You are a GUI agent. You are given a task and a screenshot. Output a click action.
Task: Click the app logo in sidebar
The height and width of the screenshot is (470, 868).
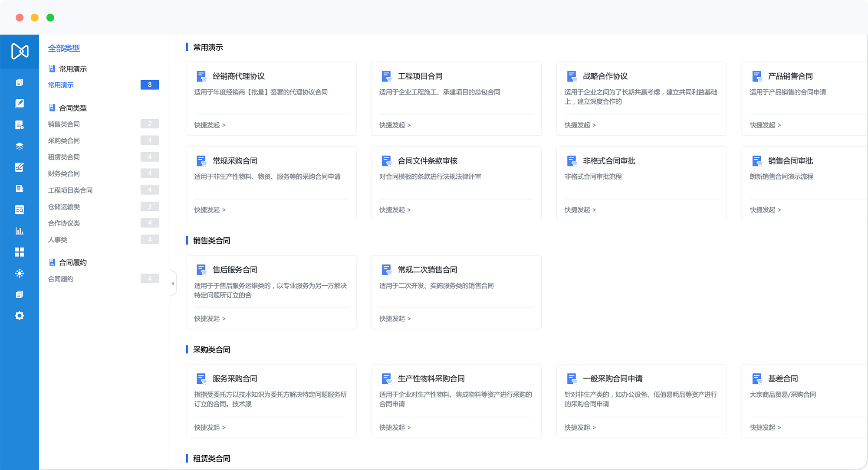point(20,51)
